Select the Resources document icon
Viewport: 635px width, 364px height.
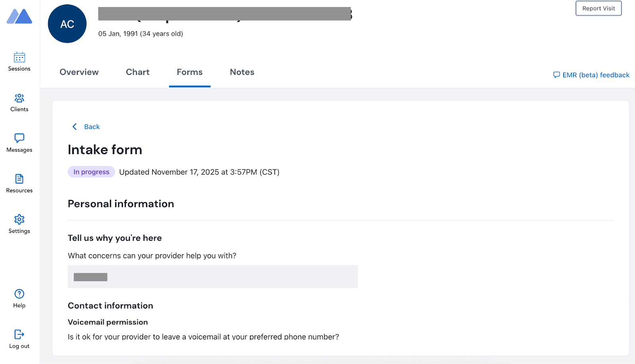tap(19, 179)
